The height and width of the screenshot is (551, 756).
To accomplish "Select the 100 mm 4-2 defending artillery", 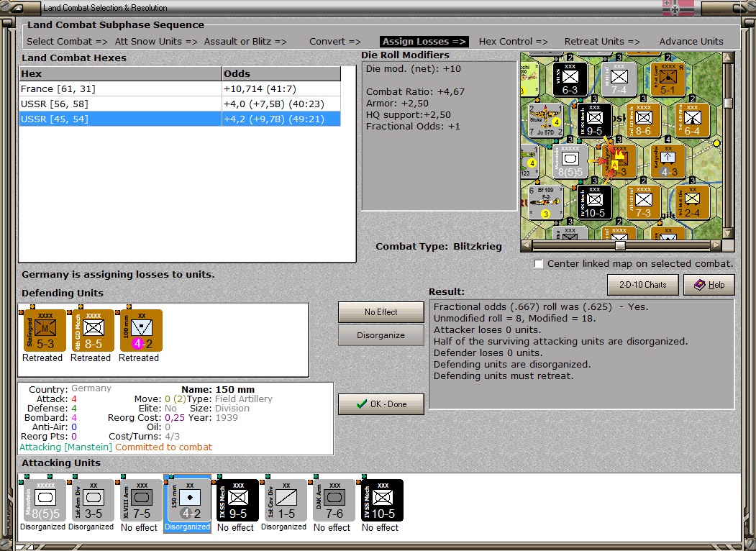I will point(141,331).
